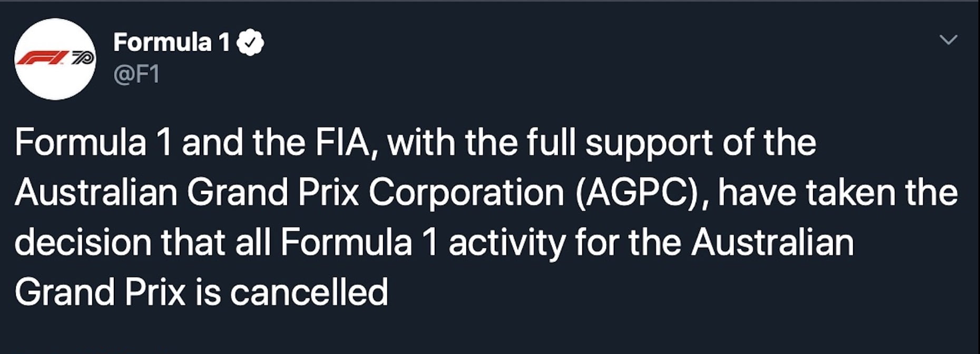Click "that all" in the third line
The height and width of the screenshot is (354, 980).
pos(216,243)
